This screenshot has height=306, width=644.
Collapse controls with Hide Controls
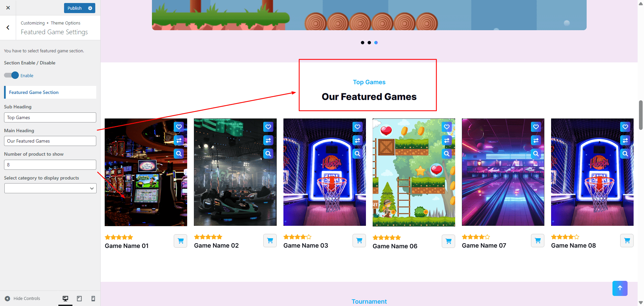(x=22, y=298)
